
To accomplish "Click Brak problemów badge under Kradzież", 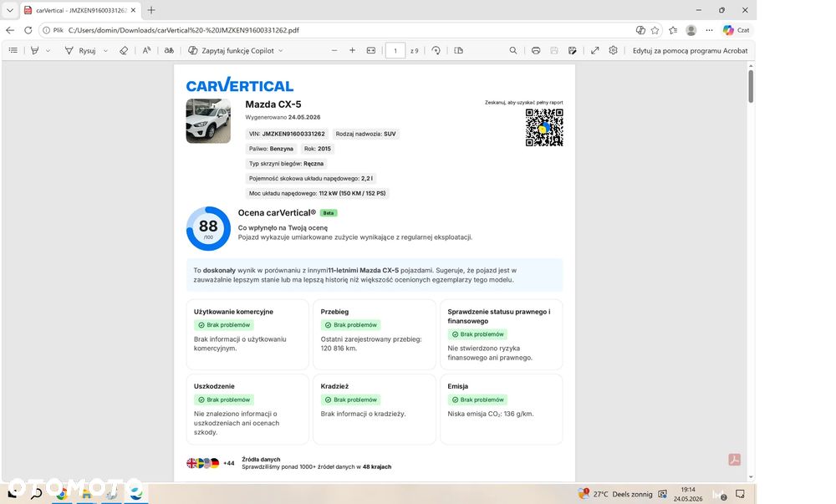I will [x=351, y=400].
